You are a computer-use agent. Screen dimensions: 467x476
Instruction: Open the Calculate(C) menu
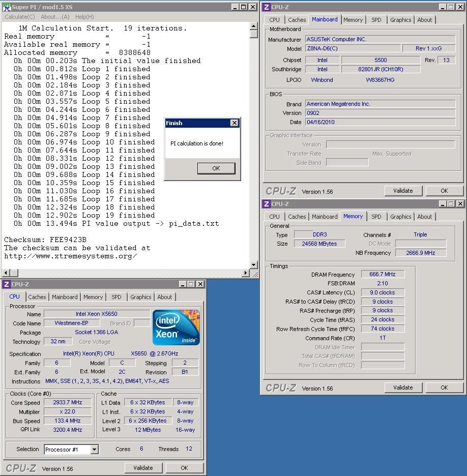click(20, 17)
